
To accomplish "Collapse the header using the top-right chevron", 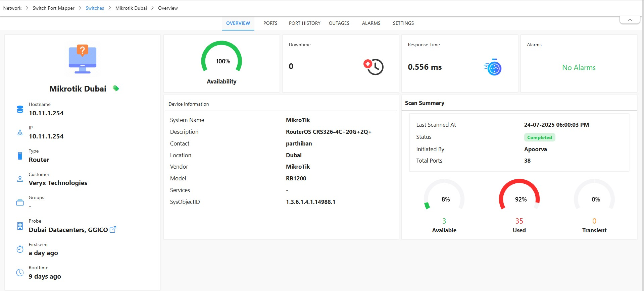I will 630,20.
